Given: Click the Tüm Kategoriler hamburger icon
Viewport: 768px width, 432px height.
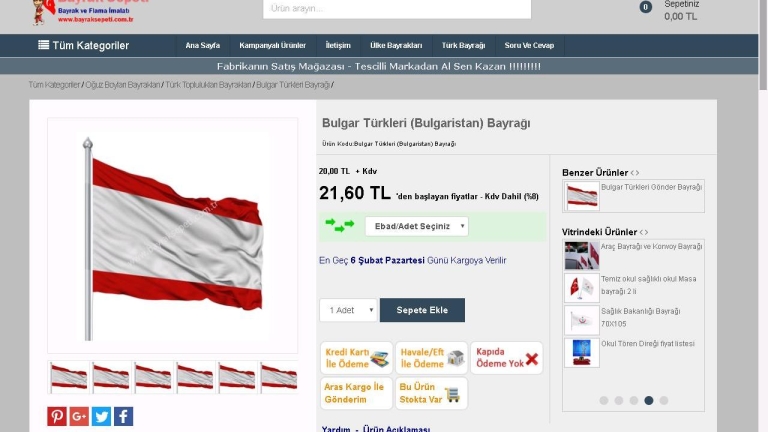Looking at the screenshot, I should [x=43, y=45].
